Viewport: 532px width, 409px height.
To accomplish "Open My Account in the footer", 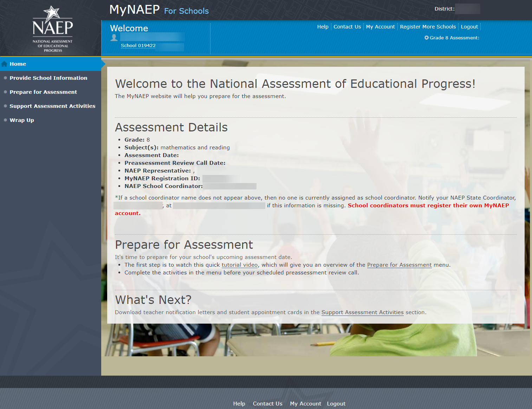I will 306,404.
